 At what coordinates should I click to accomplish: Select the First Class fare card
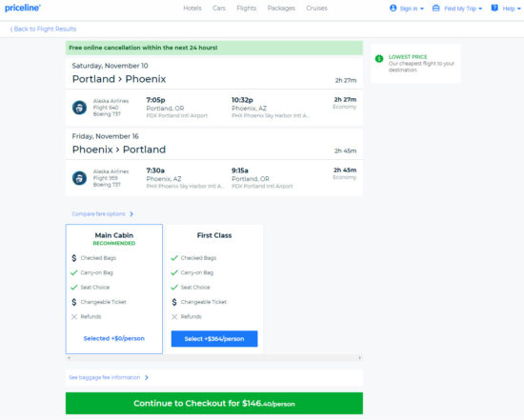coord(214,289)
